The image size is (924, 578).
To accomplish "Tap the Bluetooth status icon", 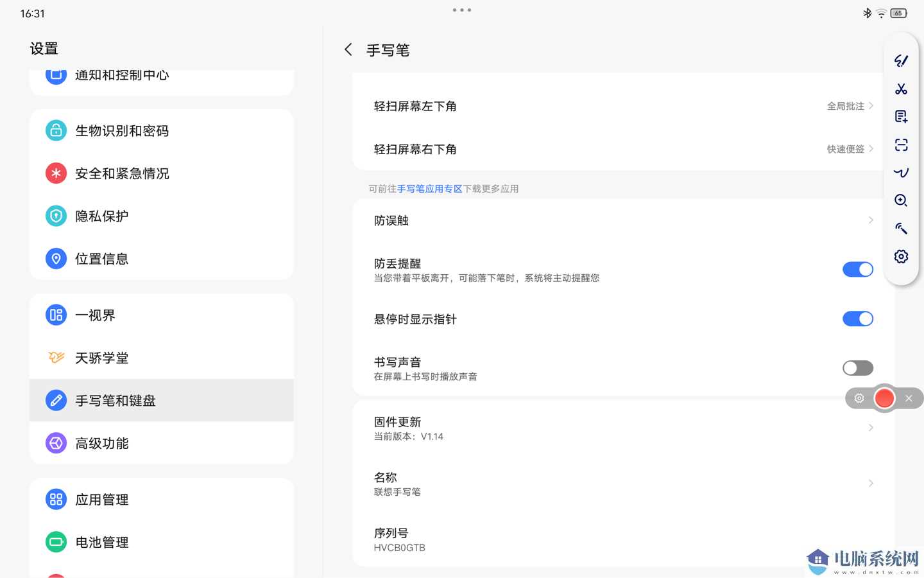I will [867, 13].
